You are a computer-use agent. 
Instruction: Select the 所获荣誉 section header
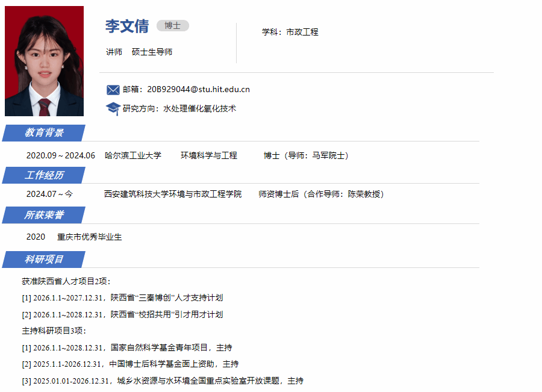point(44,215)
